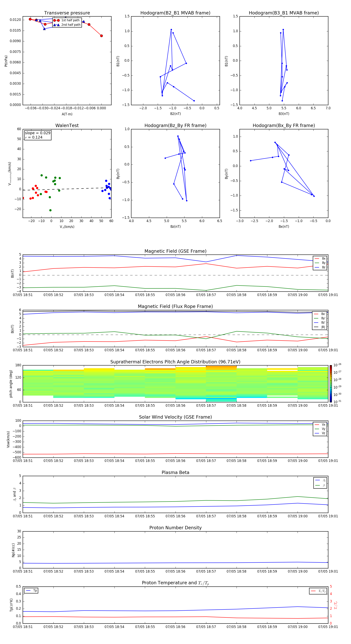Click the Bx entry in the GSE magnetic field legend
The image size is (351, 644).
(320, 259)
